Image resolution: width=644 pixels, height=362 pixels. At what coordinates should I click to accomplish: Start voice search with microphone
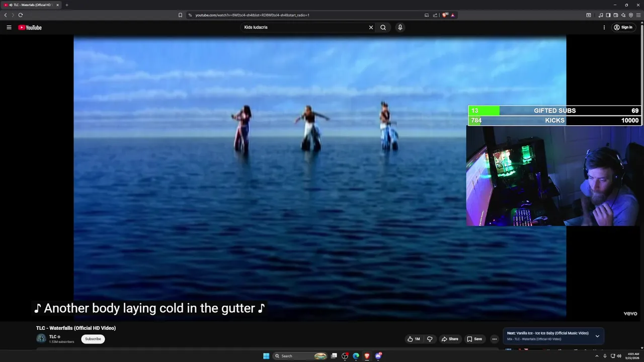400,27
